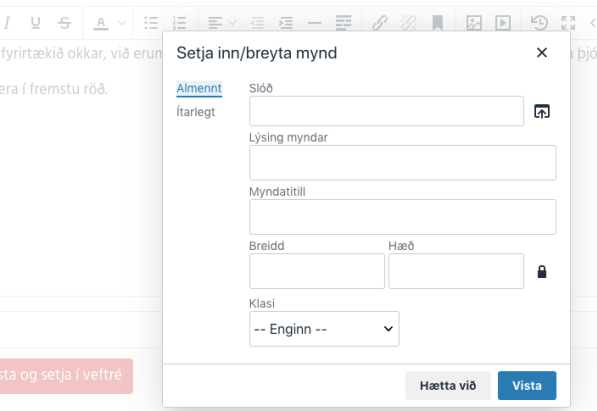Click the insert media video icon
This screenshot has height=411, width=597.
pyautogui.click(x=503, y=23)
